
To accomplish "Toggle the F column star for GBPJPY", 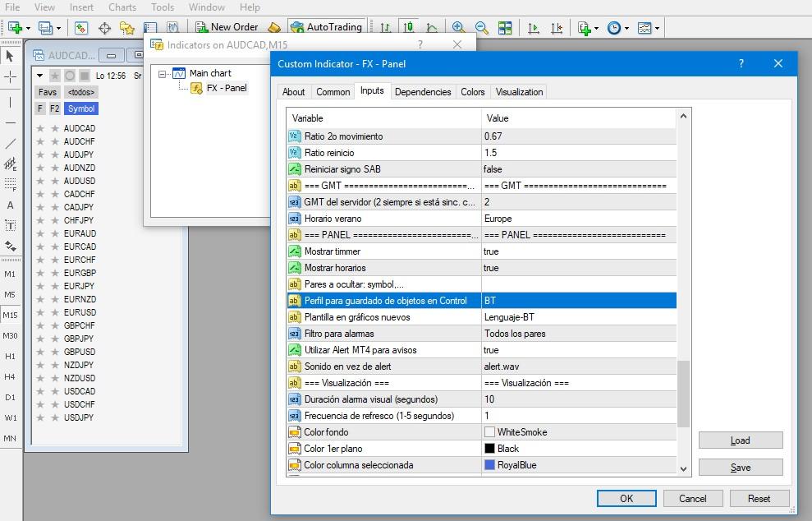I will pyautogui.click(x=40, y=339).
